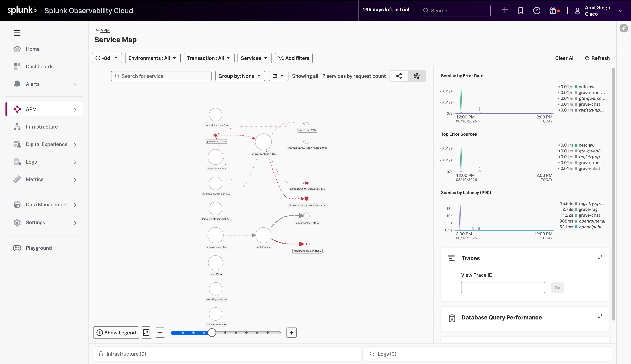Viewport: 631px width, 364px height.
Task: Zoom out with the minus button
Action: tap(160, 332)
